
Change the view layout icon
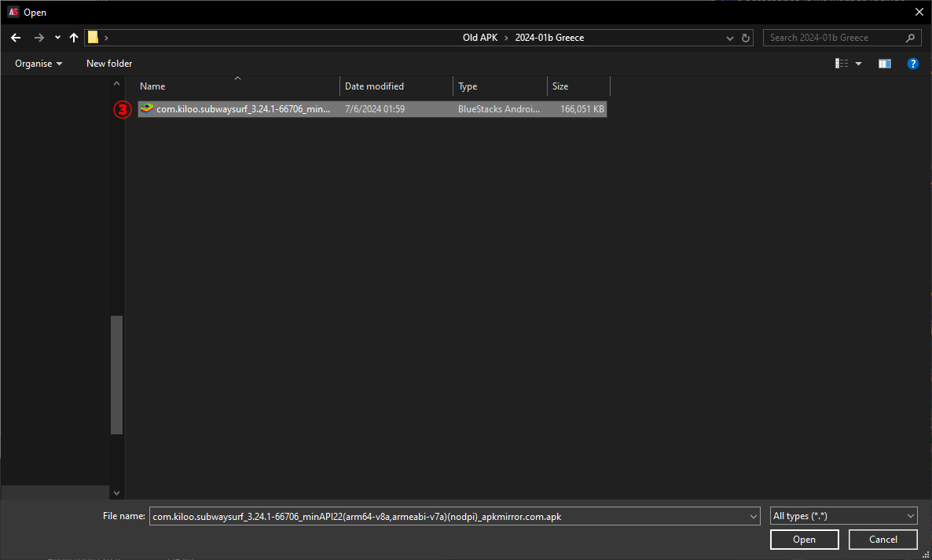842,64
